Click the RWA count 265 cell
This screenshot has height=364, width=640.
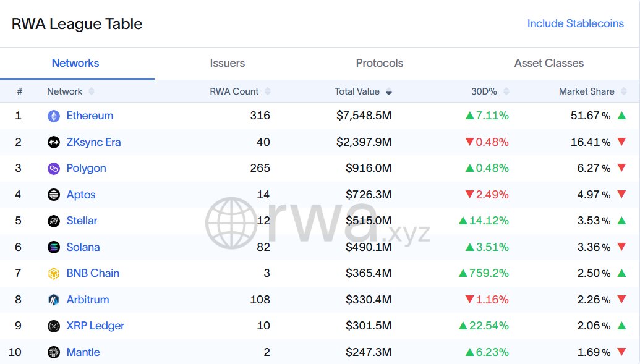(260, 168)
